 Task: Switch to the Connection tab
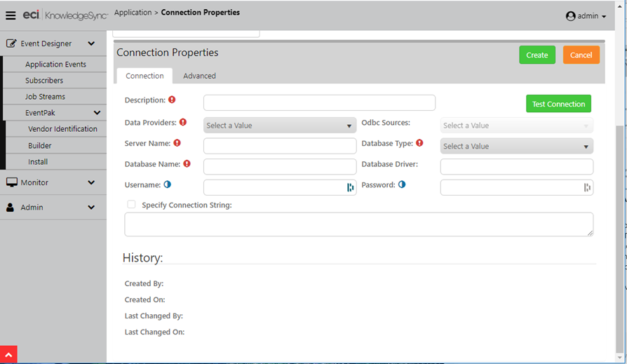pos(144,76)
